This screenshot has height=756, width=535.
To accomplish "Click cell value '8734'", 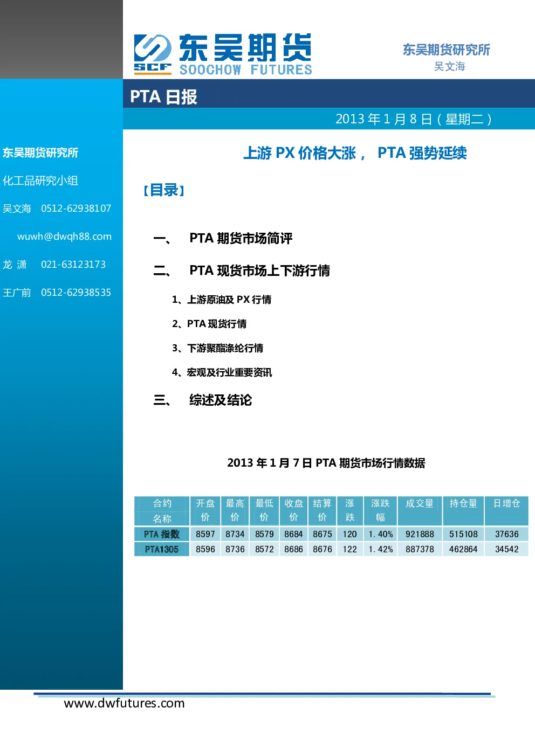I will click(235, 534).
